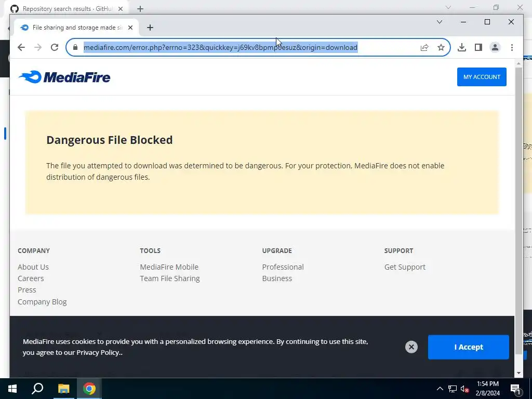Add a new tab in the background window
Viewport: 532px width, 399px height.
pyautogui.click(x=140, y=9)
